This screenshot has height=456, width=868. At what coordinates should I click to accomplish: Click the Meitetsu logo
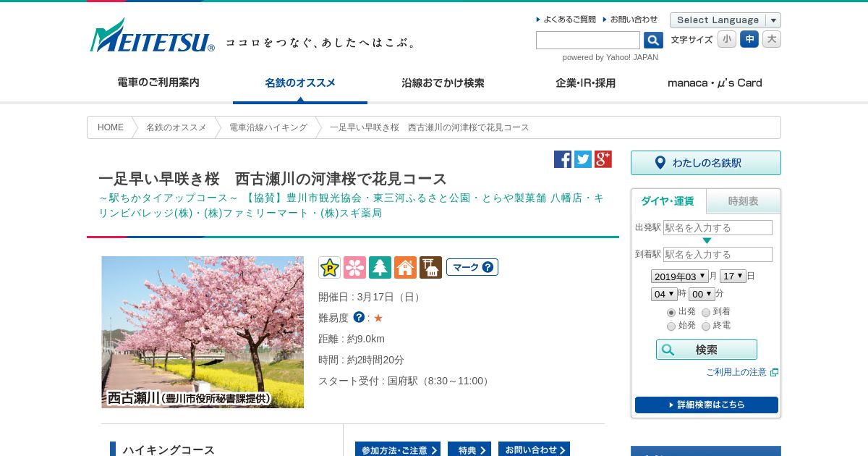[152, 35]
